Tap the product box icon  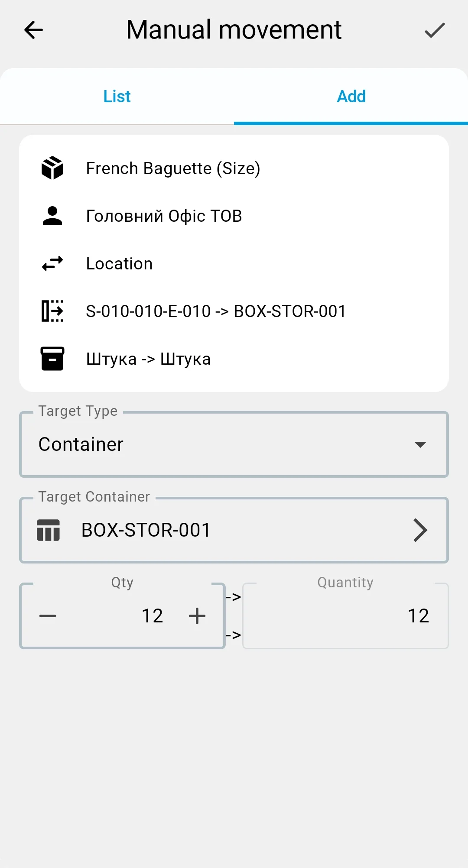52,168
